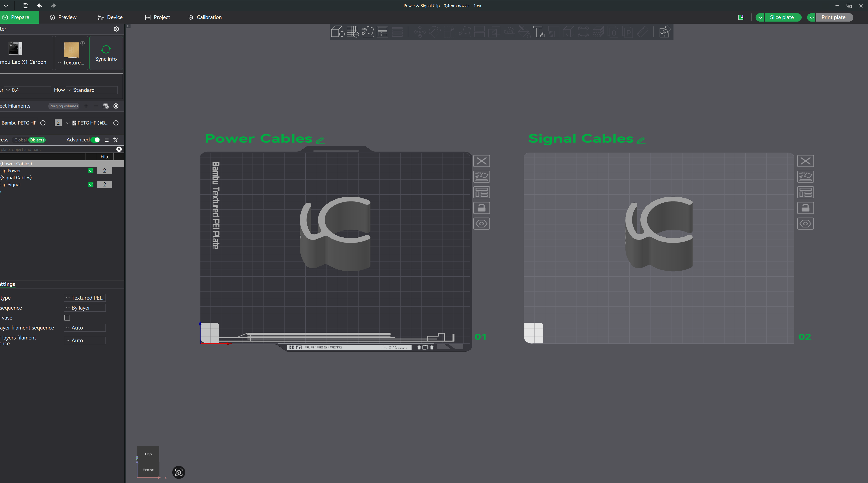Open the other layers filament Auto dropdown

click(x=85, y=340)
